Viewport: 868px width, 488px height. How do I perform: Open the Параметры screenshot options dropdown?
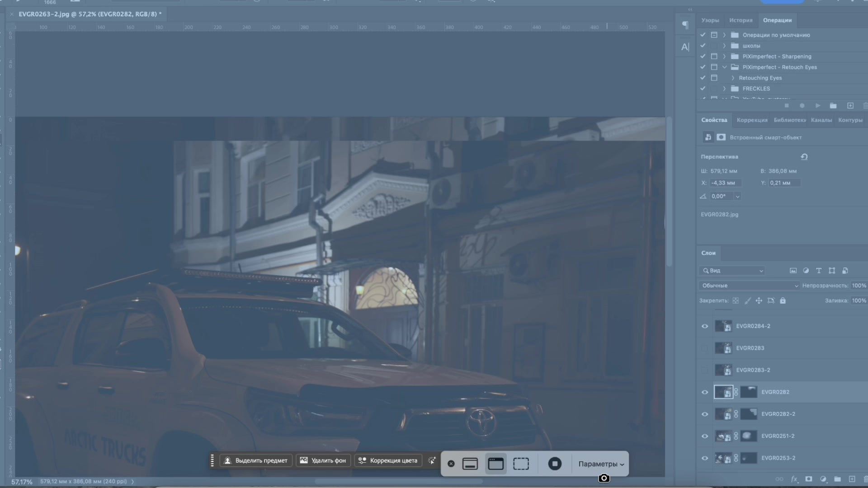[601, 464]
